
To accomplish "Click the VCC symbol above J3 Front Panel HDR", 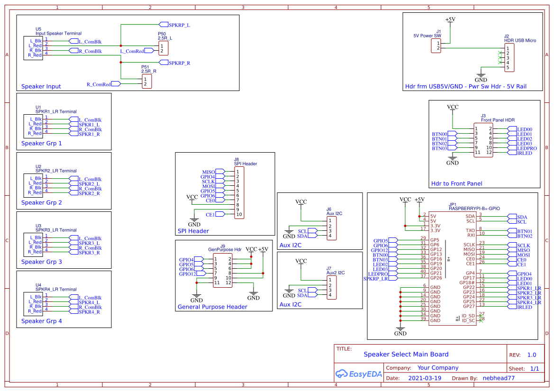I will [x=453, y=108].
